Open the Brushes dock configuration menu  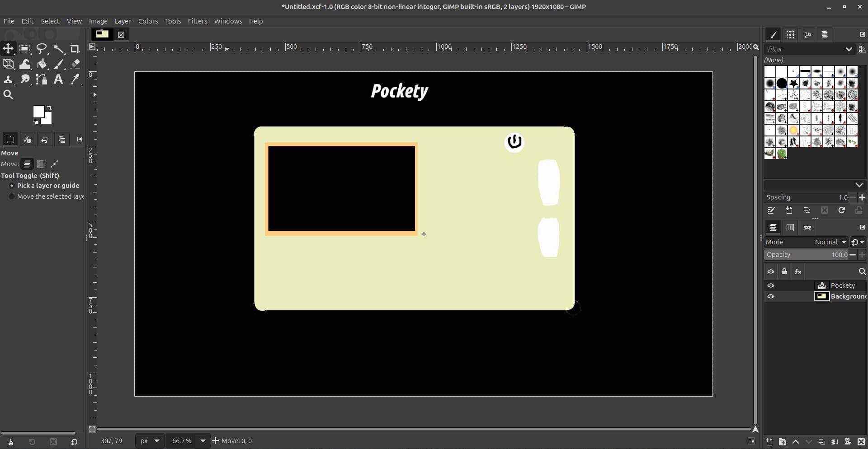(x=862, y=35)
